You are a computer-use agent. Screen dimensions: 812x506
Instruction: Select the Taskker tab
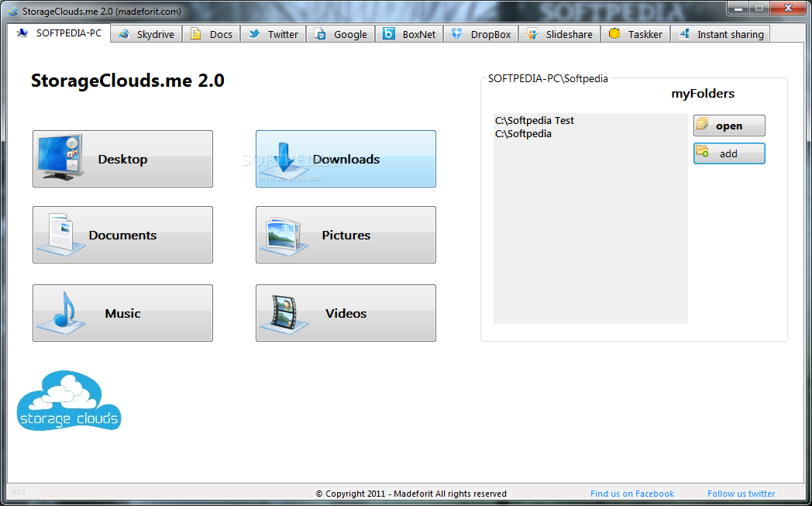pos(635,34)
